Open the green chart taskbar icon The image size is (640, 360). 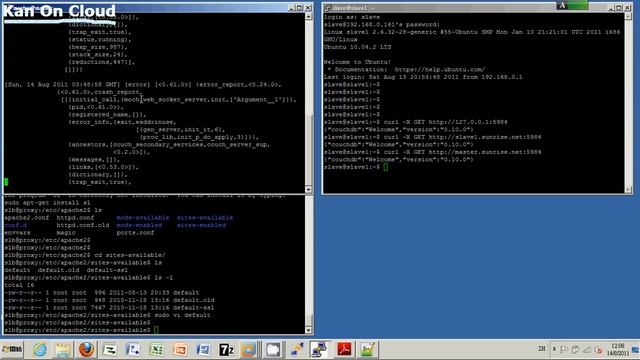[367, 349]
